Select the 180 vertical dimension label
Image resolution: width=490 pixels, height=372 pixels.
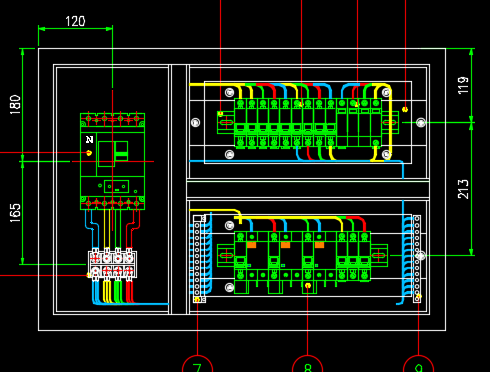(15, 105)
